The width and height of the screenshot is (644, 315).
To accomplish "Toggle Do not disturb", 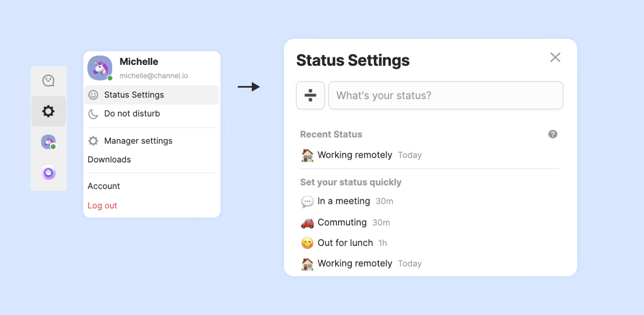I will [132, 114].
